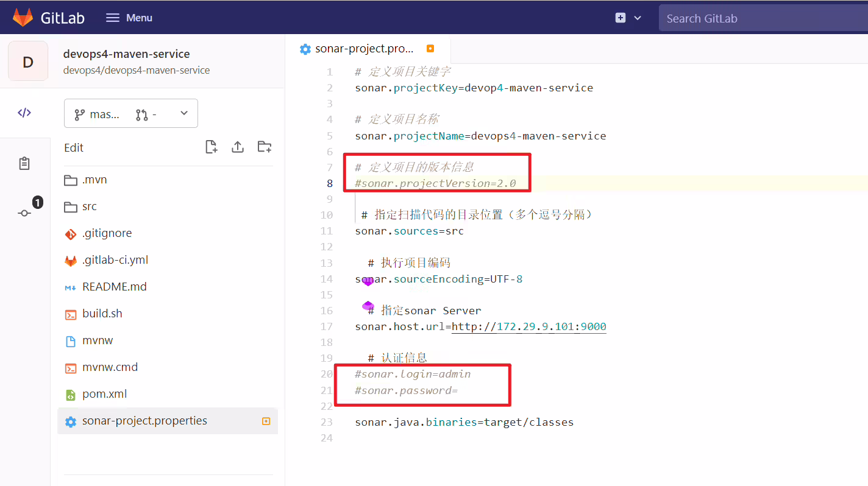This screenshot has height=486, width=868.
Task: Open the devops4-maven-service project link
Action: click(127, 54)
